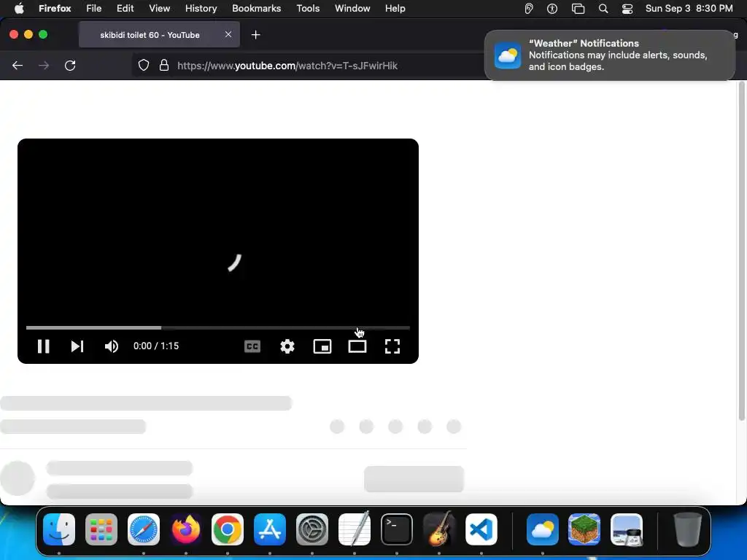Open Spotlight search in menu bar

(x=603, y=9)
